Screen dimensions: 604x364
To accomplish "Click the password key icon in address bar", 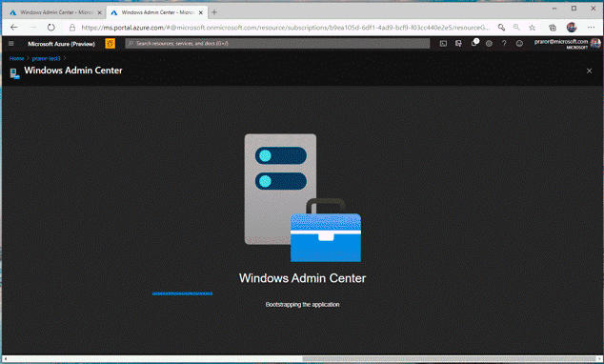I will pyautogui.click(x=501, y=28).
